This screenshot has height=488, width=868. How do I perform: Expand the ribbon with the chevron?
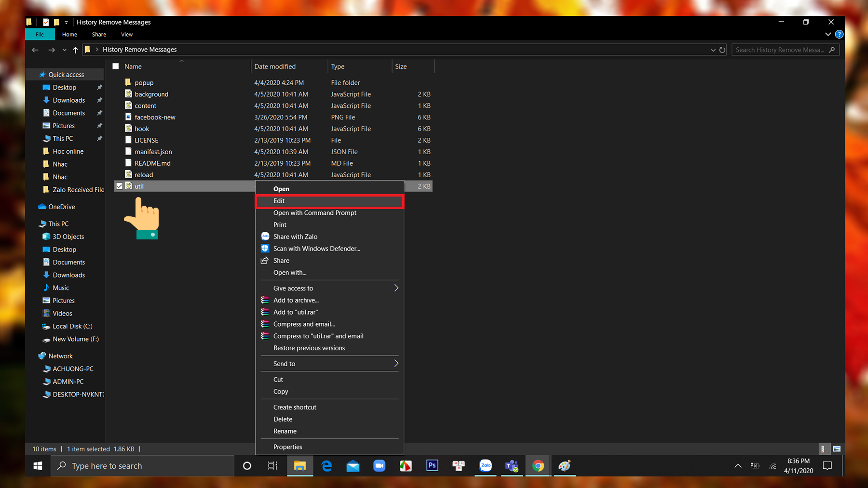click(x=828, y=34)
